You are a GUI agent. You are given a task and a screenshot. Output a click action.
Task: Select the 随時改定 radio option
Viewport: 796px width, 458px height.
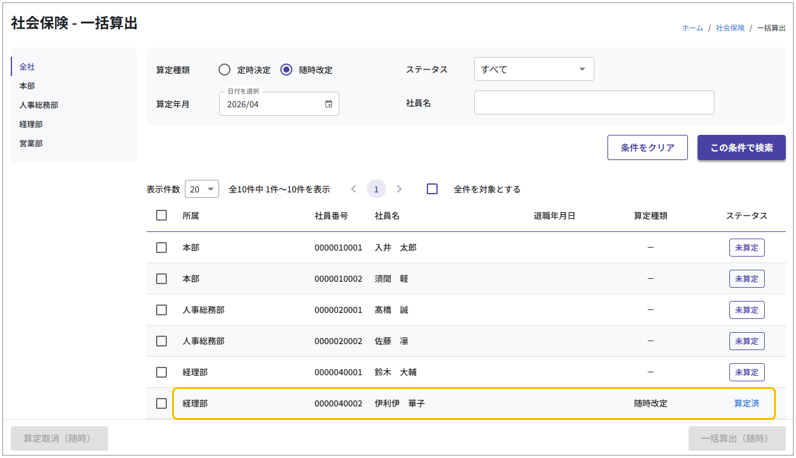[x=287, y=70]
